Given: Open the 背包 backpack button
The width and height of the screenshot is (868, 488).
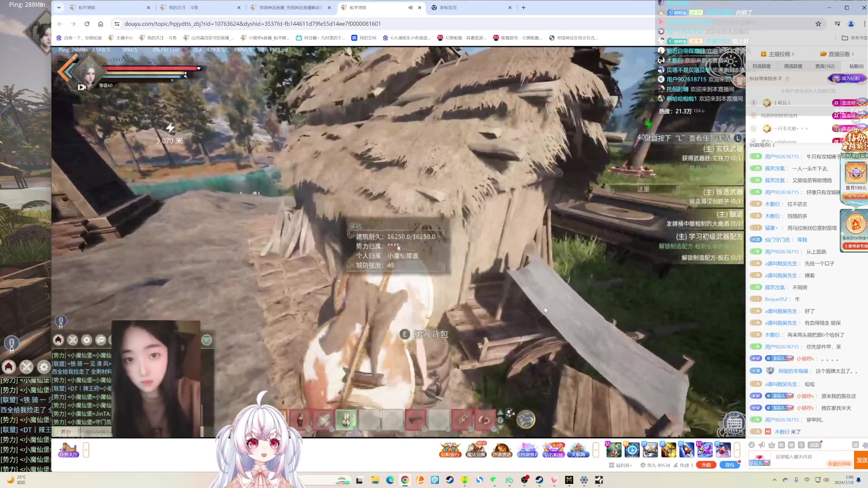Looking at the screenshot, I should click(x=730, y=465).
